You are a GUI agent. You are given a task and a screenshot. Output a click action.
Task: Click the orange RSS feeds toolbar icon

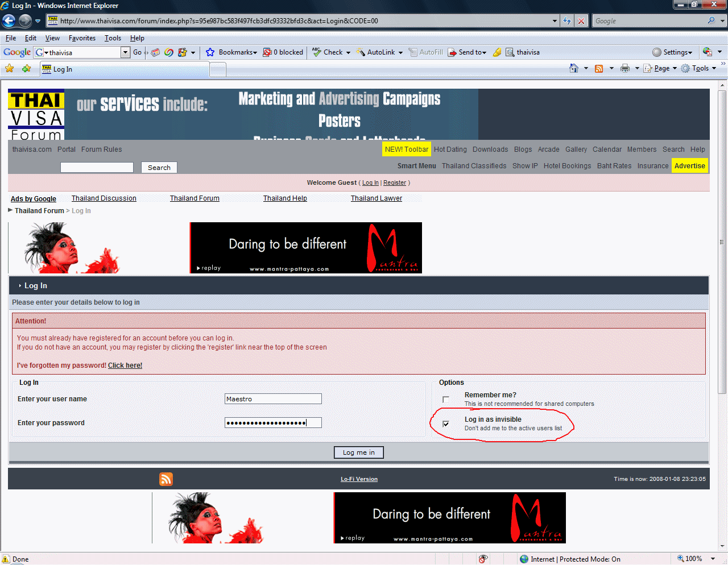coord(599,68)
